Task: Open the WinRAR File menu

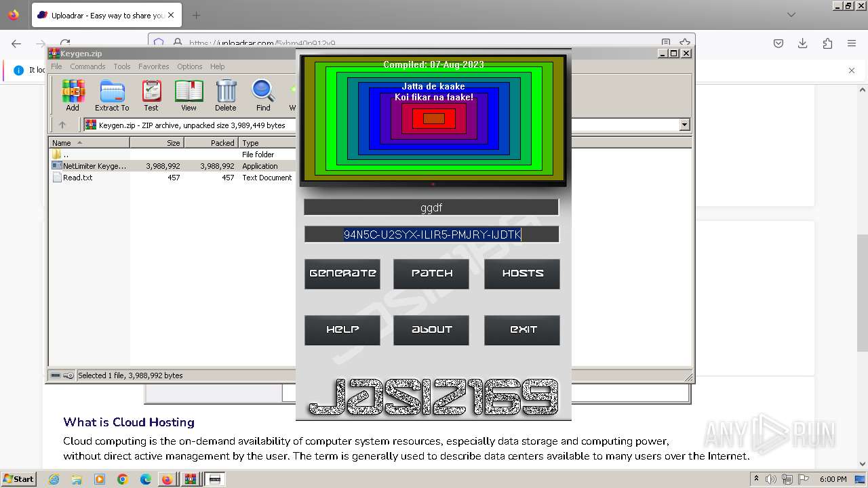Action: point(56,66)
